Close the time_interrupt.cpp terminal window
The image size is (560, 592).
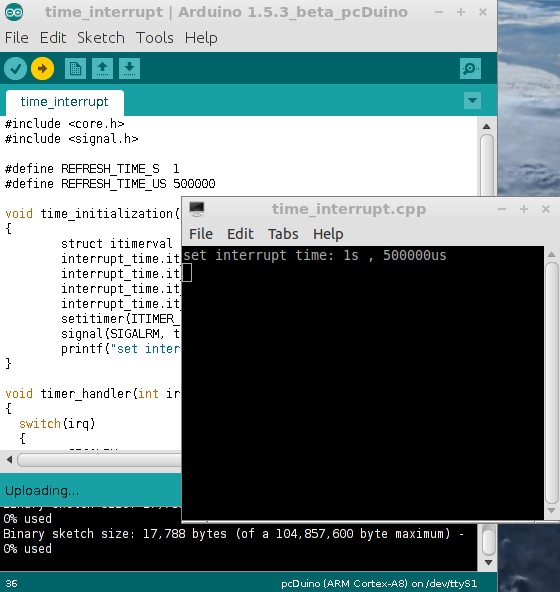[546, 209]
